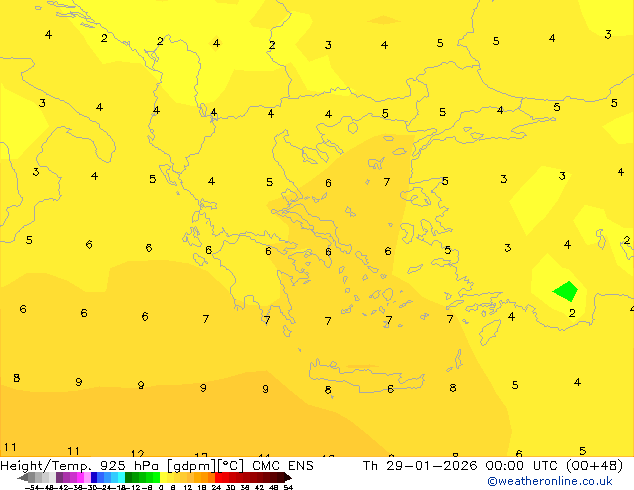Click the dark right arrow of color scale

tap(288, 477)
